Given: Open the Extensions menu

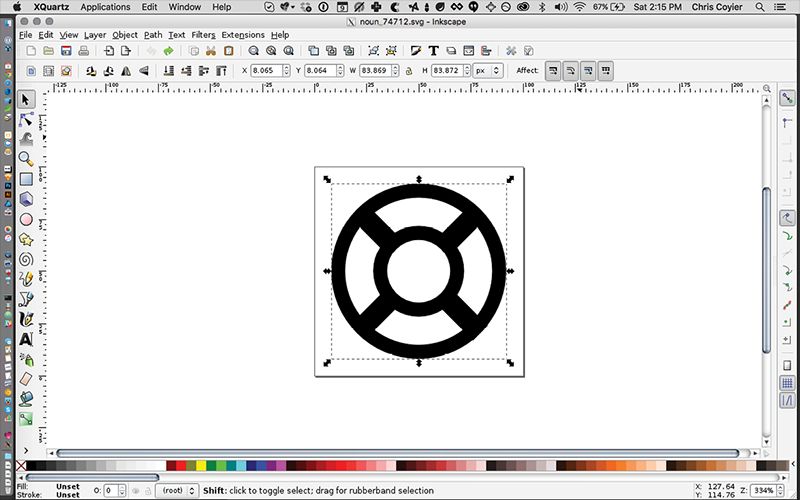Looking at the screenshot, I should coord(243,35).
